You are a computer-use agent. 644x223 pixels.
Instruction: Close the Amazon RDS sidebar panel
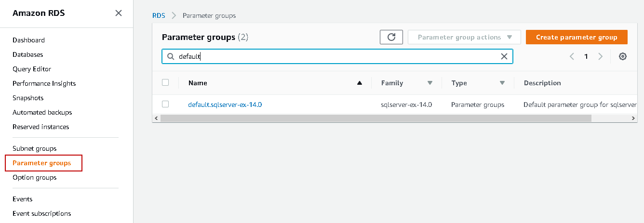pos(119,13)
